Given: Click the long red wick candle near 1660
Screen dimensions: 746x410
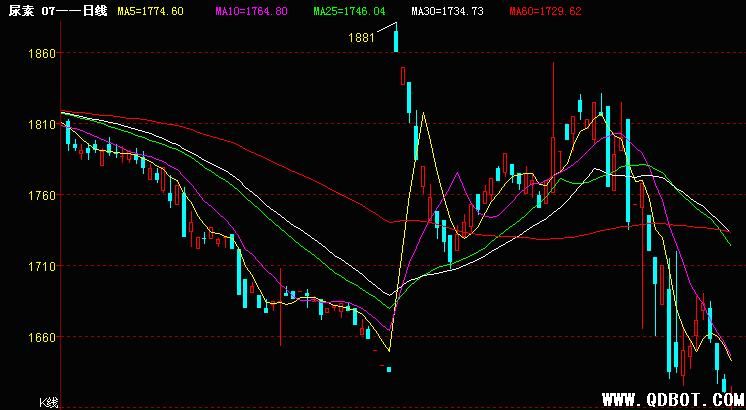Looking at the screenshot, I should 280,305.
